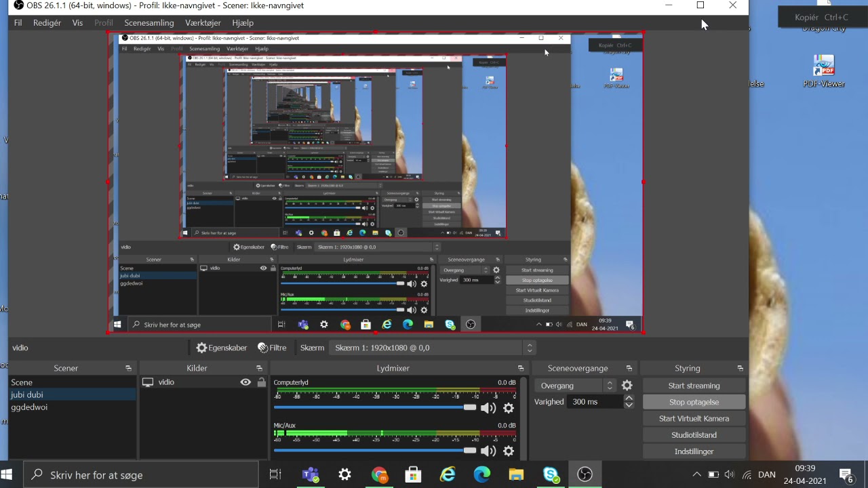Toggle Studiotilstand mode
The image size is (868, 488).
694,435
